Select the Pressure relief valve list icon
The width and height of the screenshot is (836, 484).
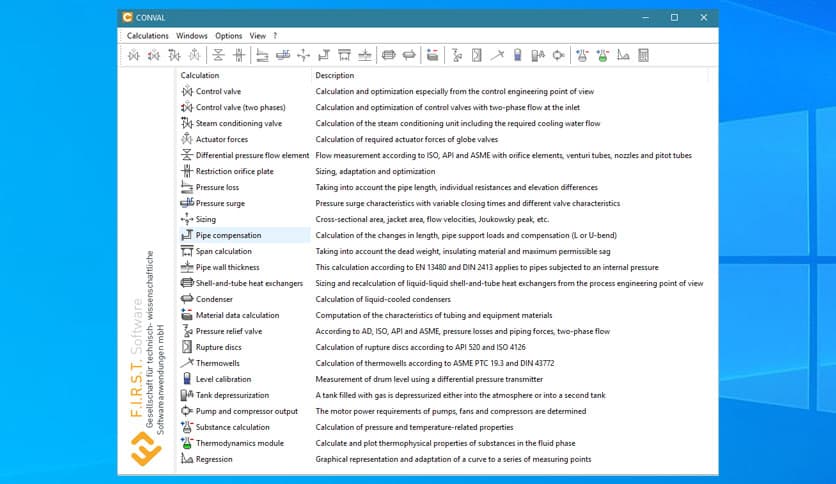(187, 331)
